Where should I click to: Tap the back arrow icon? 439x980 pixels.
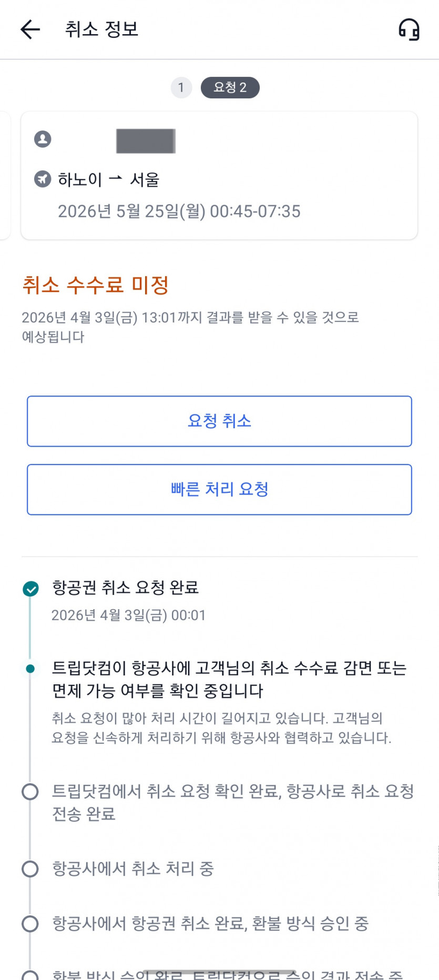click(x=30, y=29)
